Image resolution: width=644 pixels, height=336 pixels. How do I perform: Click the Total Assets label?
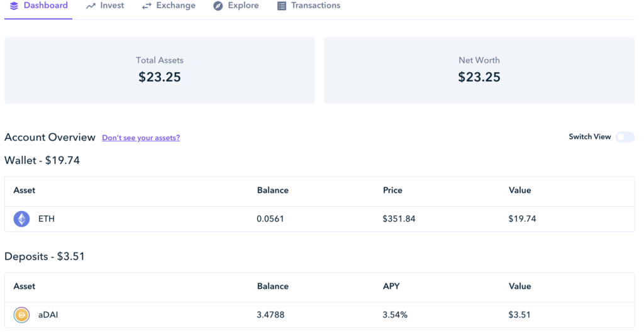(159, 60)
